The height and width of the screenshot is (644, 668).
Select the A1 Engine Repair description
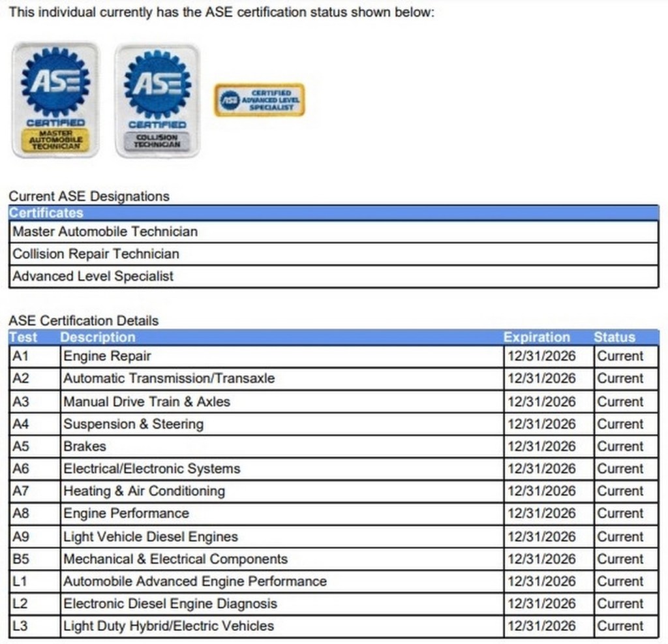(107, 356)
